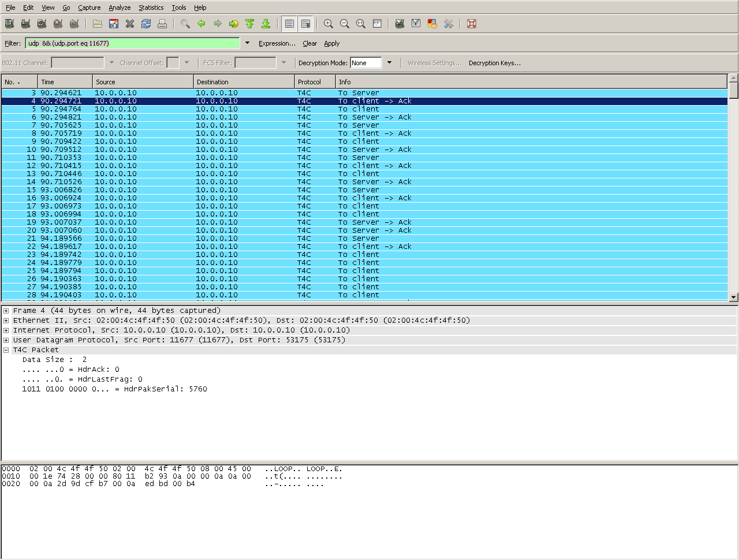Click the display filter input field

click(132, 43)
